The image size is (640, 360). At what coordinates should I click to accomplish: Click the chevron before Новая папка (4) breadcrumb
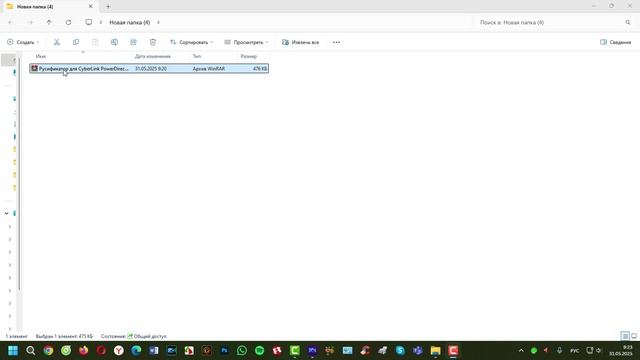tap(101, 22)
